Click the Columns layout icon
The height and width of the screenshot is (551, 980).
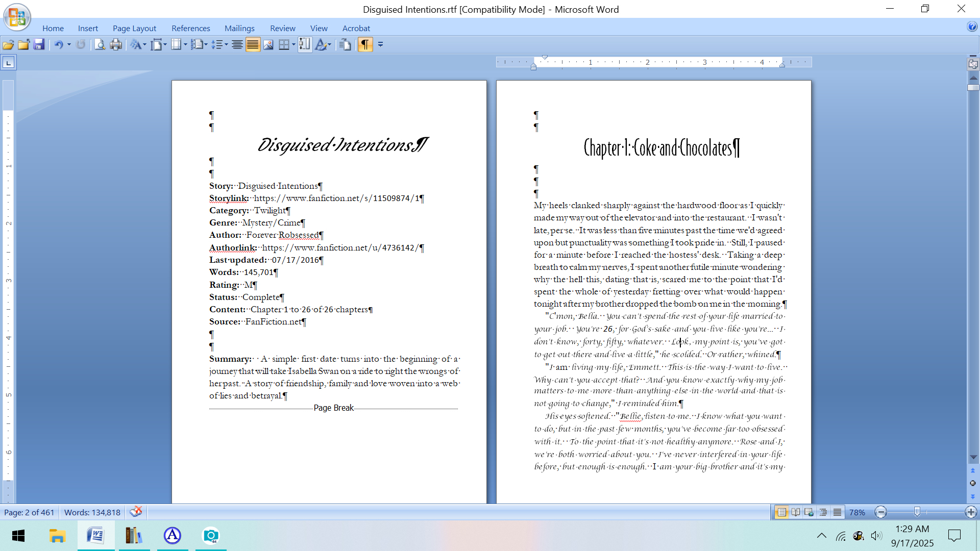coord(176,45)
